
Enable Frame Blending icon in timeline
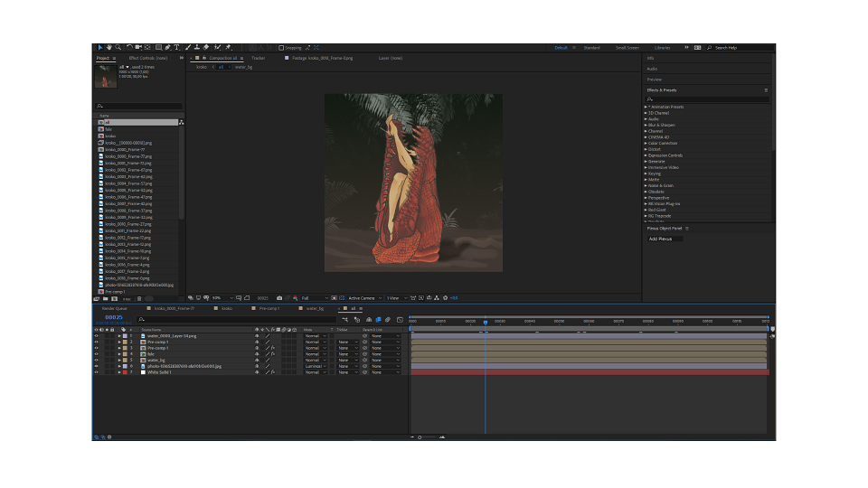point(378,319)
